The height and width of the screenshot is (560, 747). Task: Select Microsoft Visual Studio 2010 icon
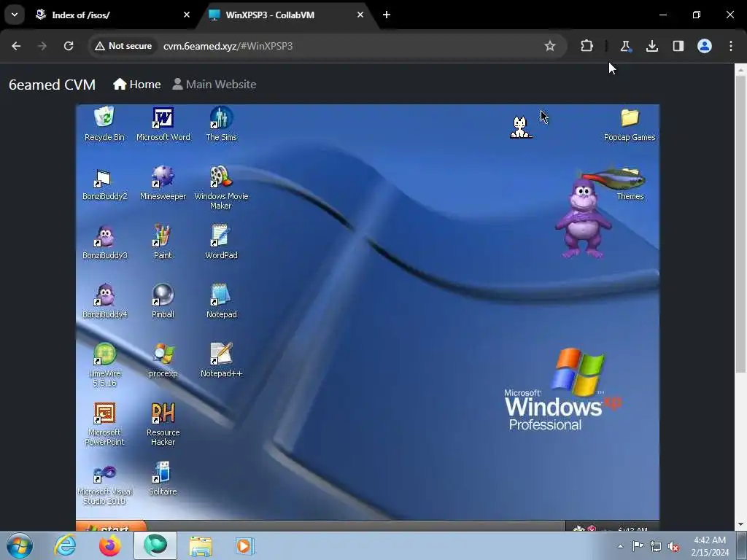pyautogui.click(x=104, y=483)
